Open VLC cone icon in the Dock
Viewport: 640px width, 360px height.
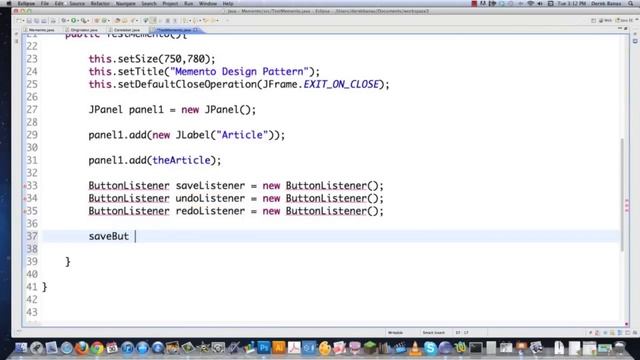click(x=415, y=348)
